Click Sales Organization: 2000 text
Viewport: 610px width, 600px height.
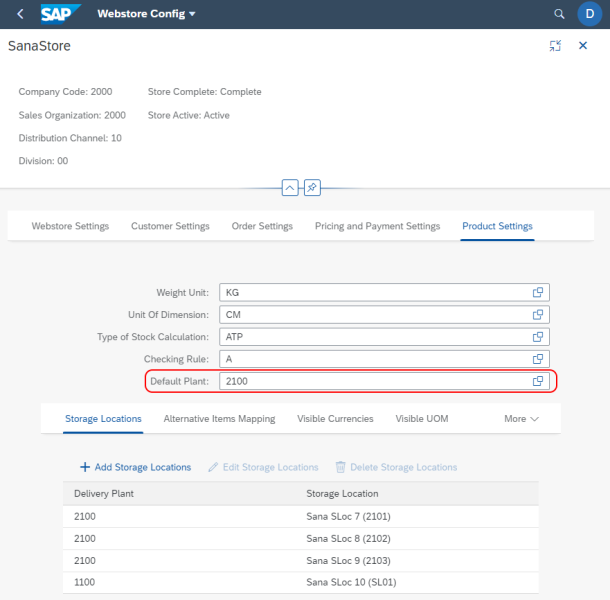point(72,115)
